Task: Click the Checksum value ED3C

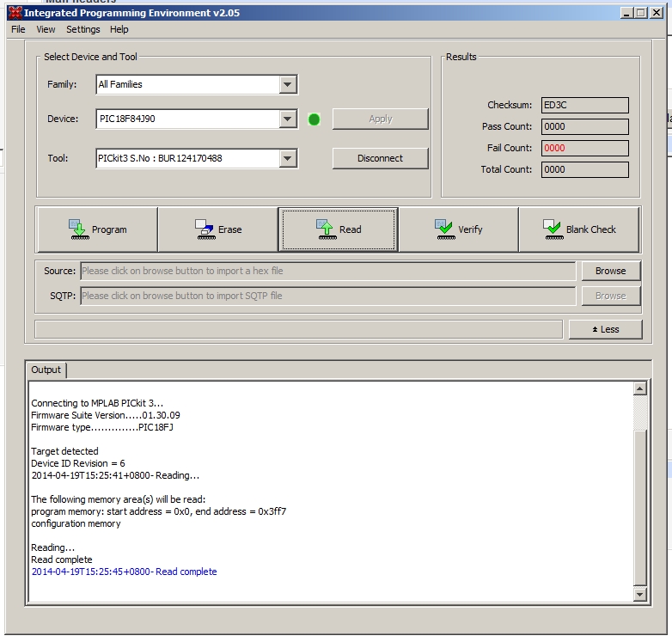Action: click(x=585, y=105)
